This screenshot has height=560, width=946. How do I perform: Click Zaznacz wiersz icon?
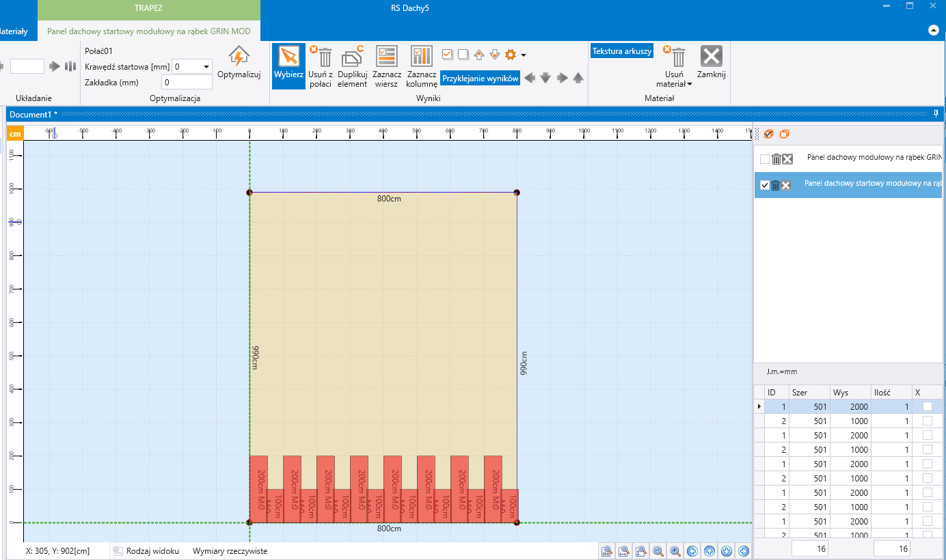pyautogui.click(x=387, y=57)
